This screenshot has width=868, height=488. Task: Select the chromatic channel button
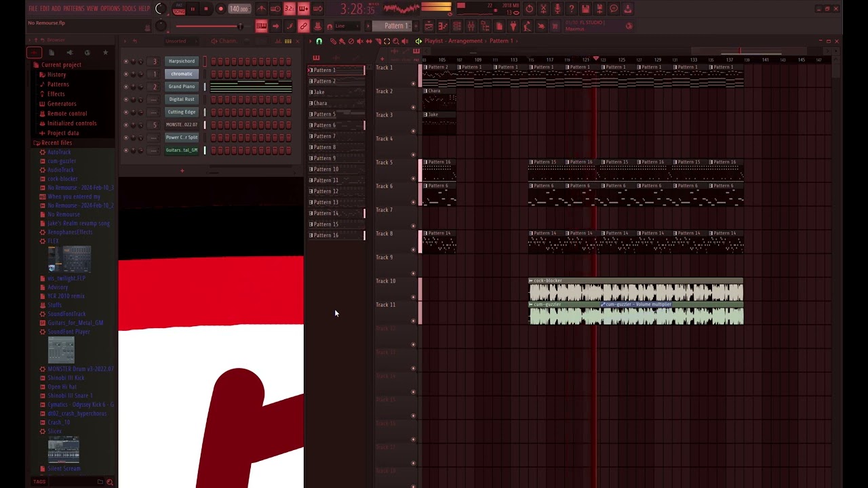[x=182, y=74]
